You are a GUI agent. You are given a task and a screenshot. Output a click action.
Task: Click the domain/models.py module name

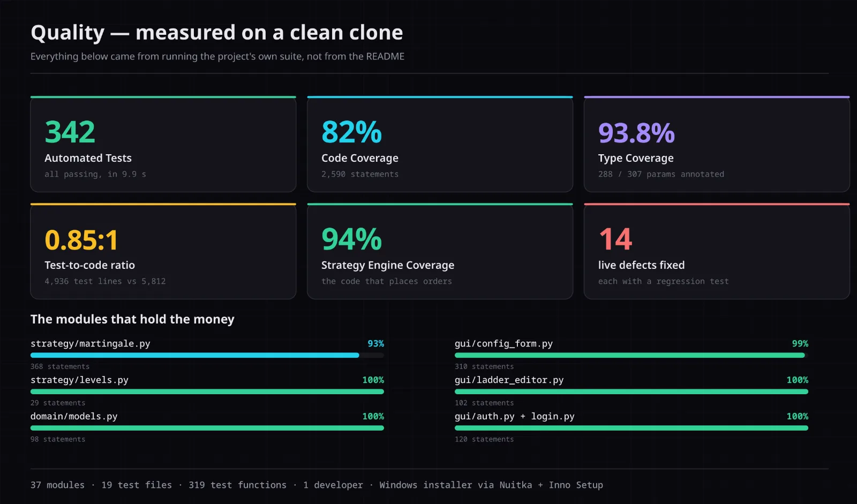pyautogui.click(x=74, y=417)
